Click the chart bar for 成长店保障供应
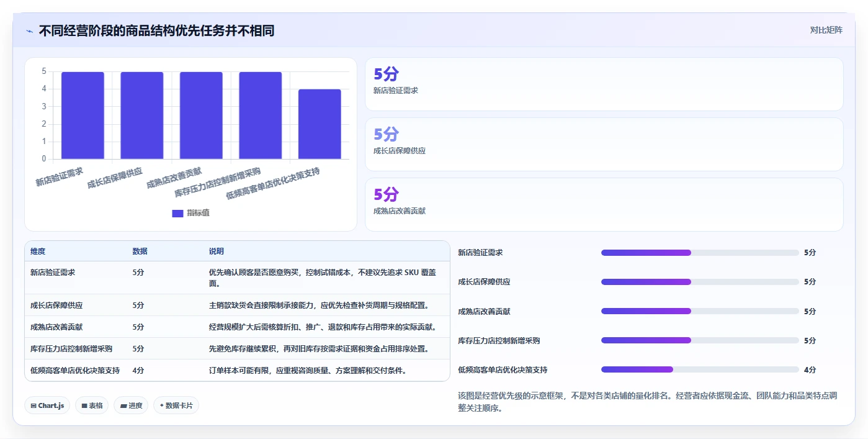Viewport: 868px width, 439px height. pos(142,115)
